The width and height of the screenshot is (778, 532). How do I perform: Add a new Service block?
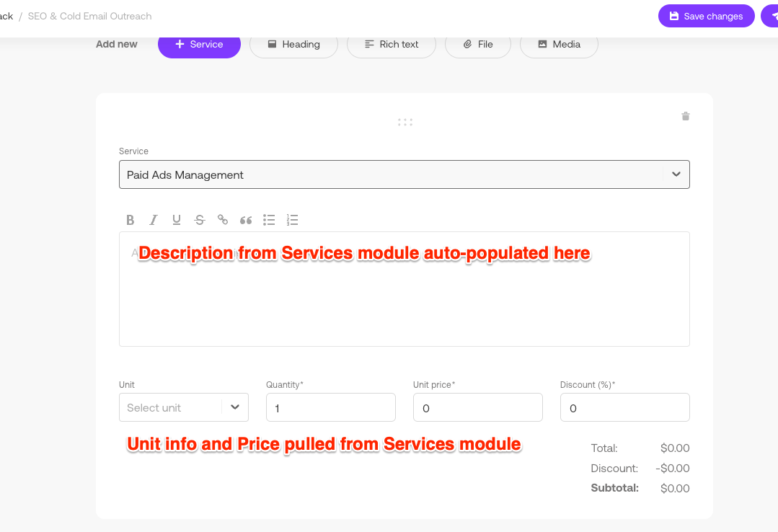(199, 44)
